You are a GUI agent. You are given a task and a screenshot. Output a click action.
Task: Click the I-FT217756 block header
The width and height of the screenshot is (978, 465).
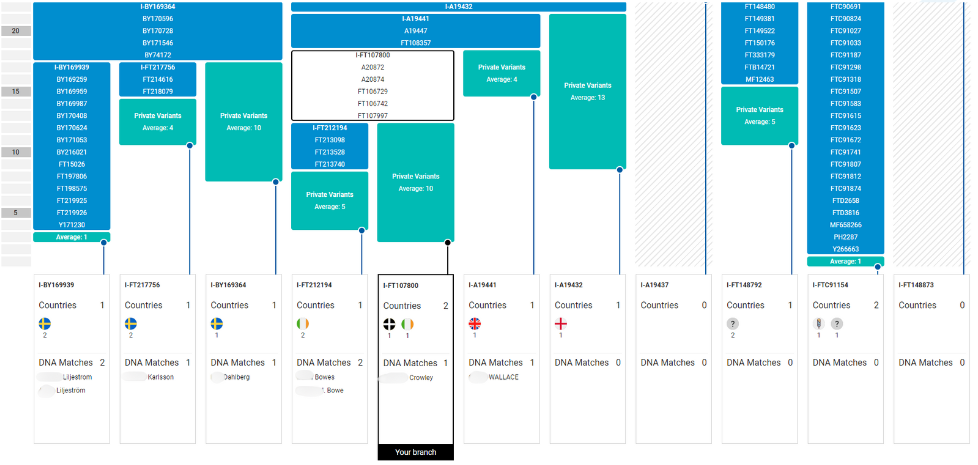[158, 67]
